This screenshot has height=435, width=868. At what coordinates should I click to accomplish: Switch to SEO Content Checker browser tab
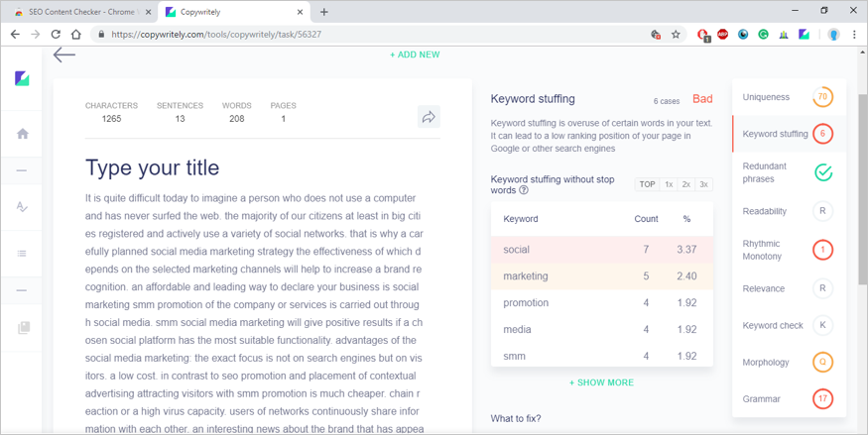(x=79, y=12)
